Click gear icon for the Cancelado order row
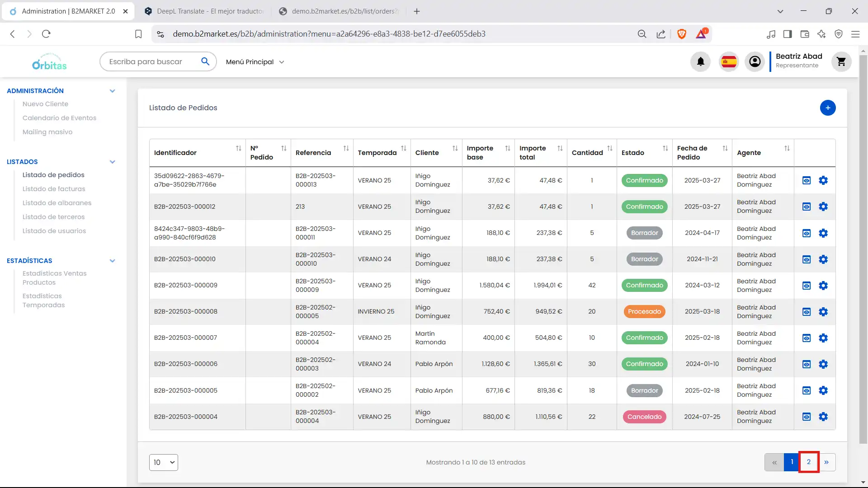The width and height of the screenshot is (868, 488). point(823,417)
